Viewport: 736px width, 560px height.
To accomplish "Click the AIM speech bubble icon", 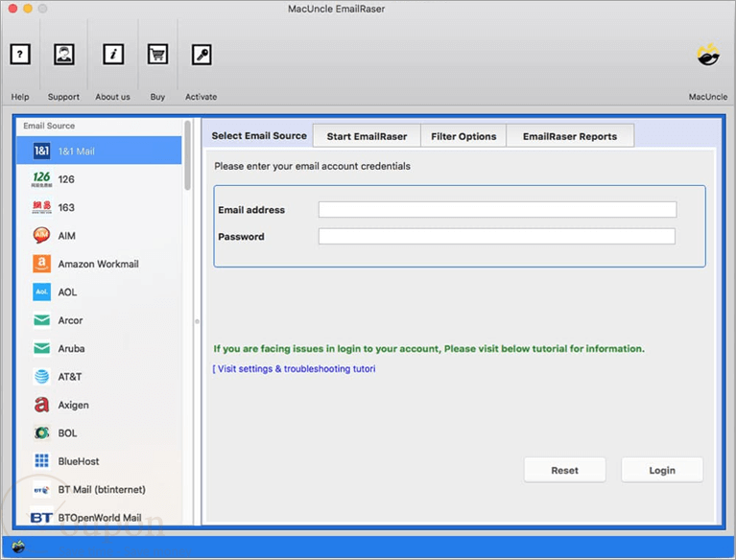I will pos(42,236).
